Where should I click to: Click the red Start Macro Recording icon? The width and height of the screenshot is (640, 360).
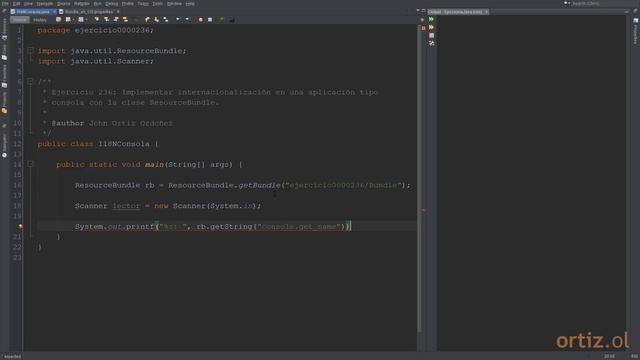point(200,20)
